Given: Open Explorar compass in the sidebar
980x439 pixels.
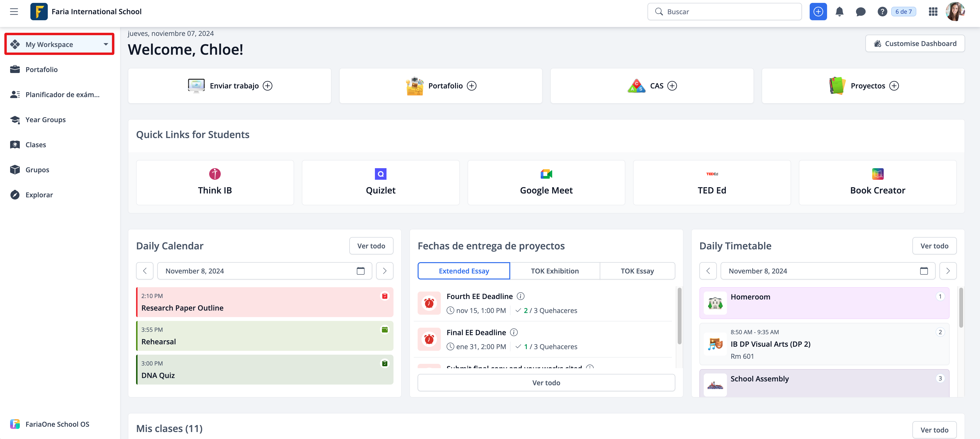Looking at the screenshot, I should (x=39, y=195).
